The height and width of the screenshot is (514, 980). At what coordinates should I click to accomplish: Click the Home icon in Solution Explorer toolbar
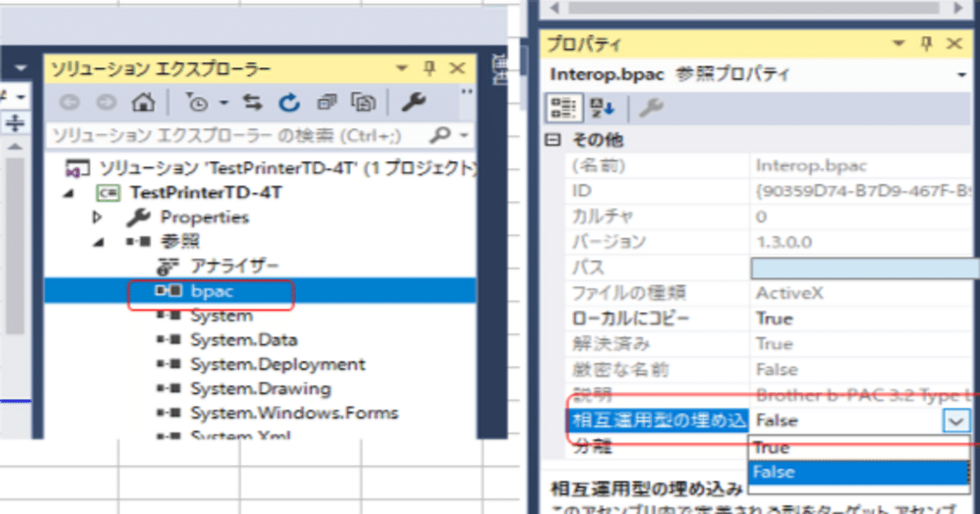pyautogui.click(x=143, y=102)
